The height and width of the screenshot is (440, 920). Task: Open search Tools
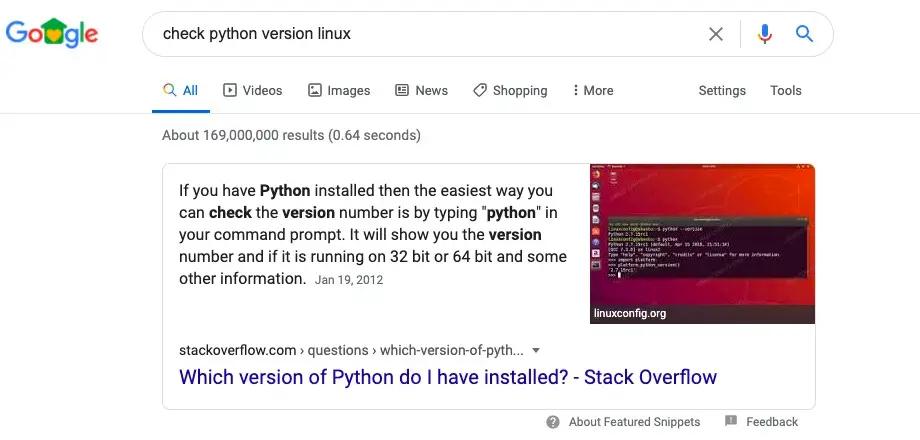[x=786, y=90]
